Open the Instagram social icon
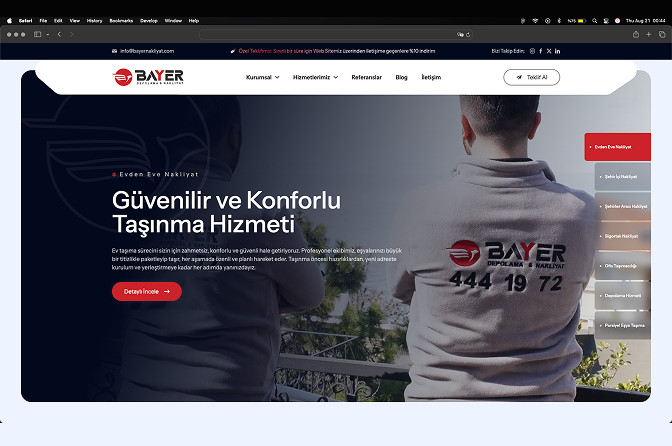The height and width of the screenshot is (446, 672). pos(532,51)
